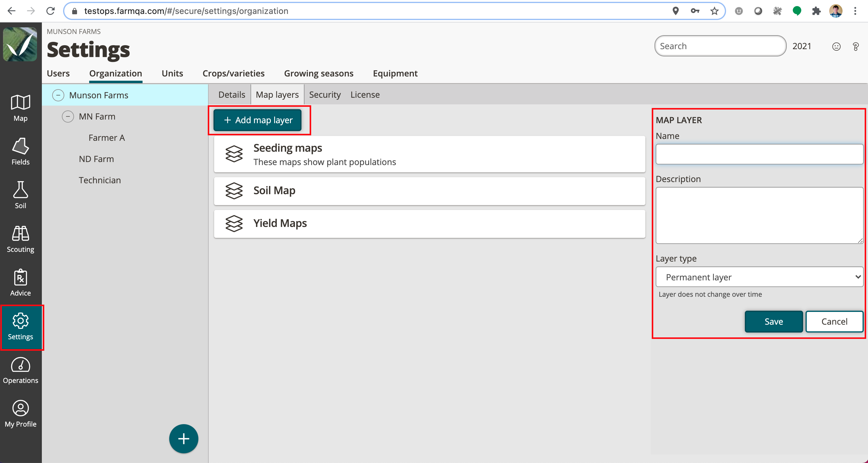Select Farmer A in organization tree
The image size is (868, 463).
click(106, 138)
